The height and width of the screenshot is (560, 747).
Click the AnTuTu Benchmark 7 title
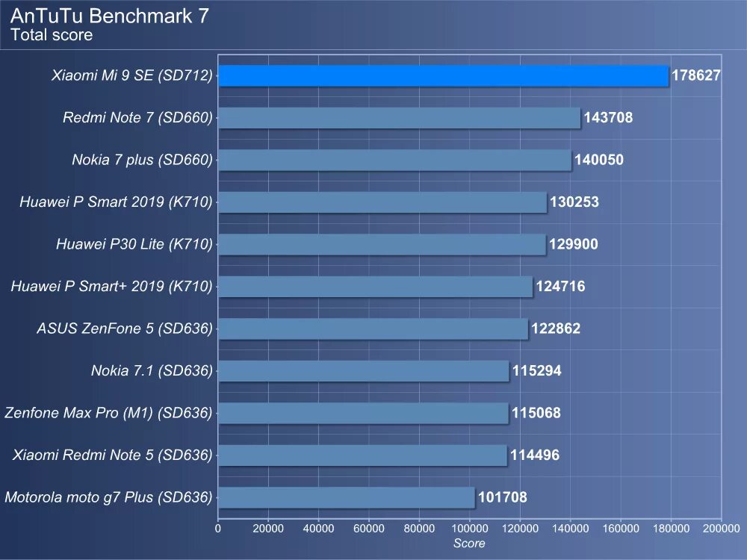[x=110, y=16]
